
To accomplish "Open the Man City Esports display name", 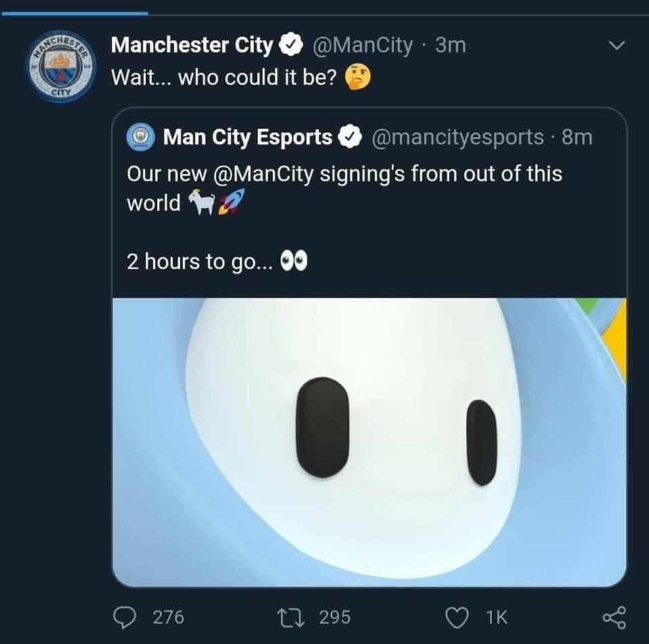I will click(247, 137).
